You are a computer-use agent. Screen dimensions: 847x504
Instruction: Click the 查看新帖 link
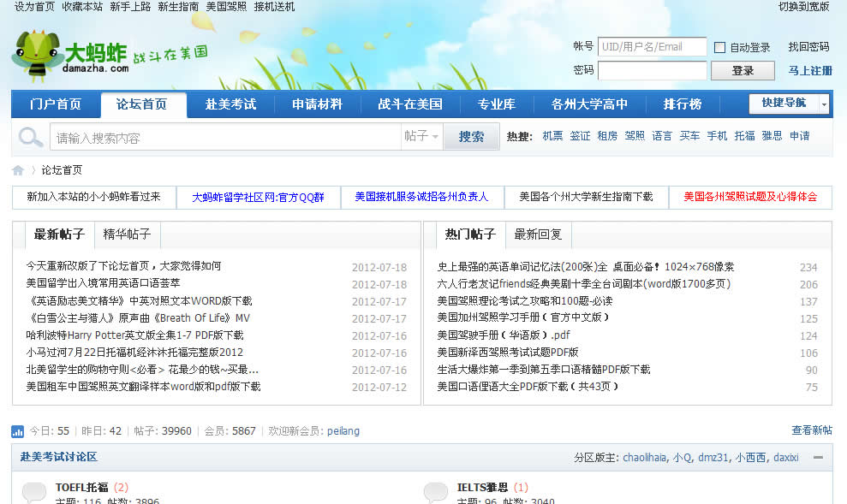pyautogui.click(x=811, y=430)
